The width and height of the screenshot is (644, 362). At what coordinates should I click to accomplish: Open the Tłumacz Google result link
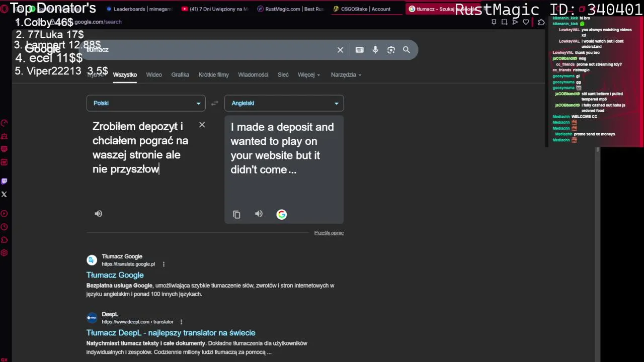(115, 275)
